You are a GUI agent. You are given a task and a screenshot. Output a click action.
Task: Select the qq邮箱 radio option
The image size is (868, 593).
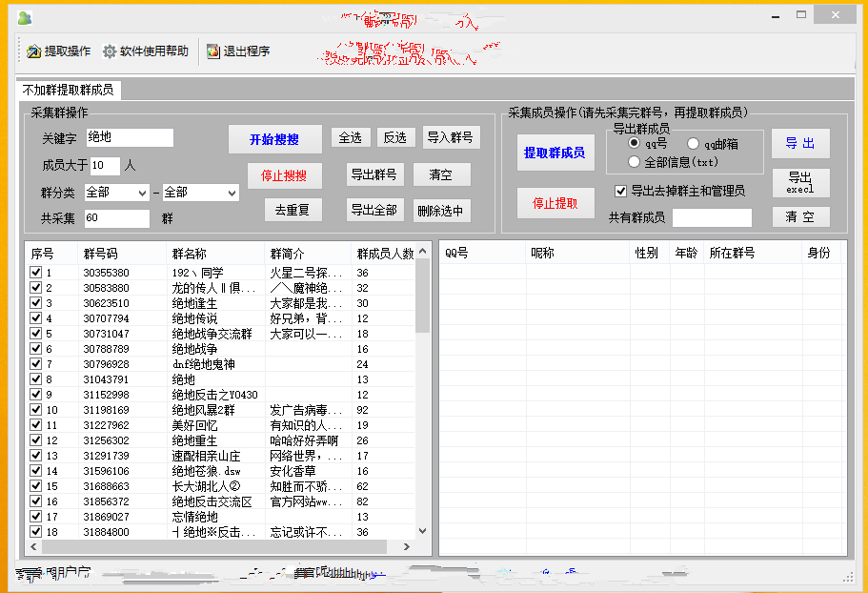(x=693, y=144)
